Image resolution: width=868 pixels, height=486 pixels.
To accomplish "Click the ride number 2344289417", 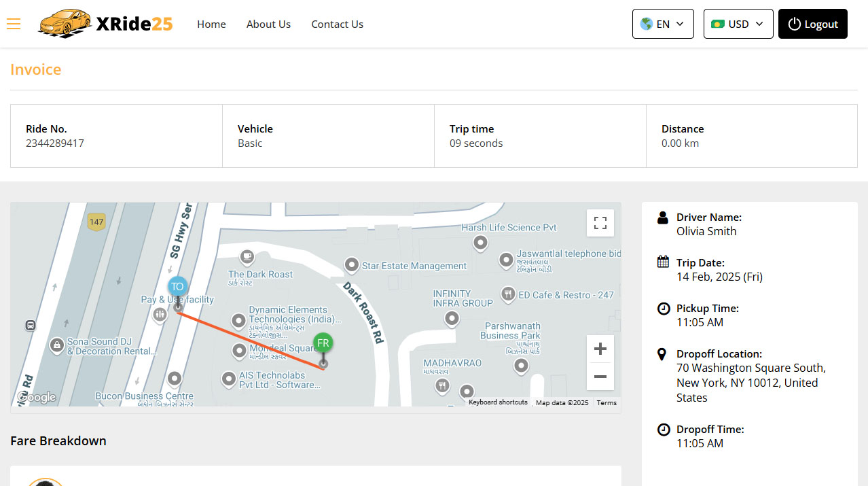I will pos(55,143).
